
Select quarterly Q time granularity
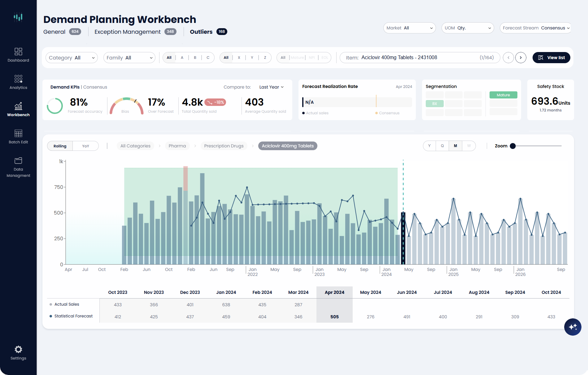[442, 146]
